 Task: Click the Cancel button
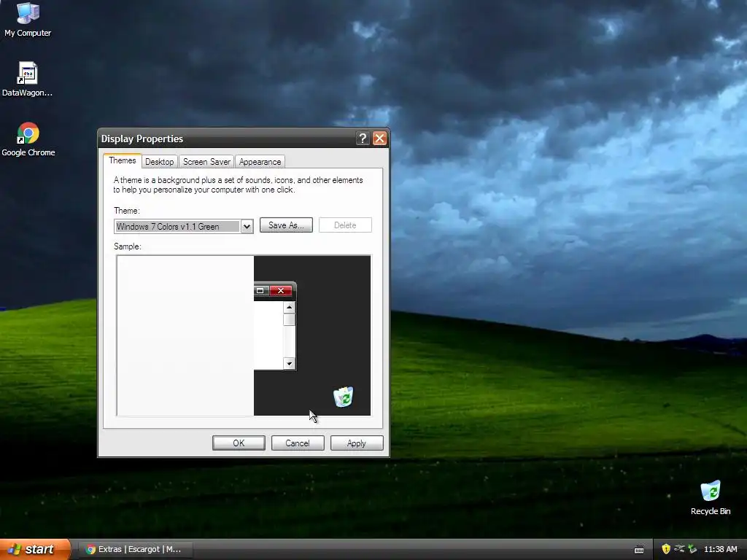click(x=298, y=443)
